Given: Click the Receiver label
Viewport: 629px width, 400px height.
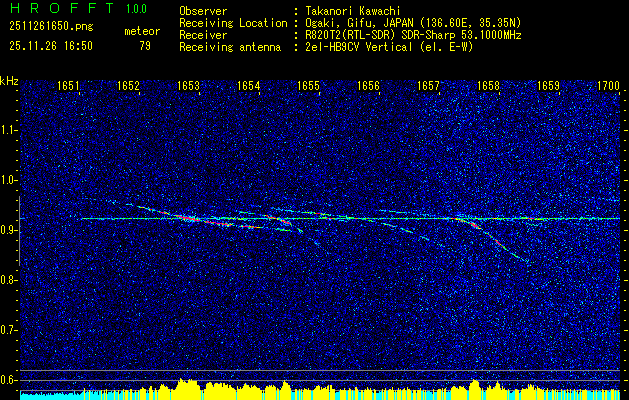Looking at the screenshot, I should (203, 35).
